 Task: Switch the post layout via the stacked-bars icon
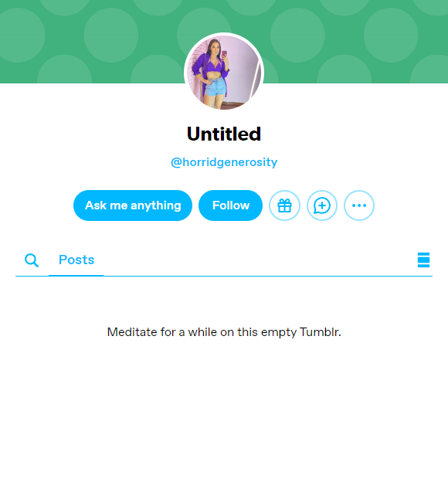coord(423,260)
